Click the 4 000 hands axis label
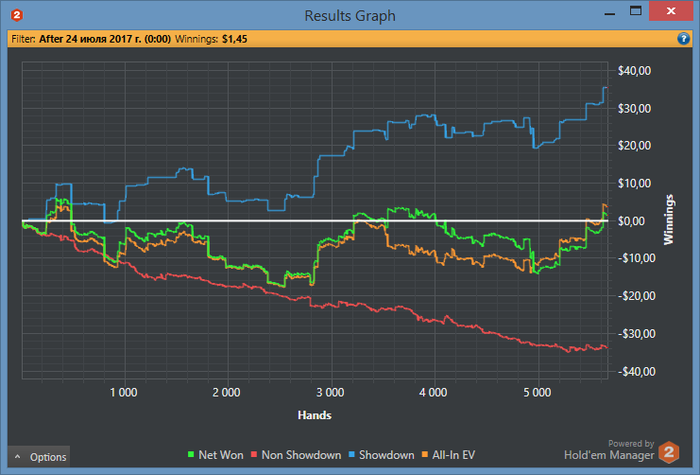The height and width of the screenshot is (475, 700). tap(433, 392)
